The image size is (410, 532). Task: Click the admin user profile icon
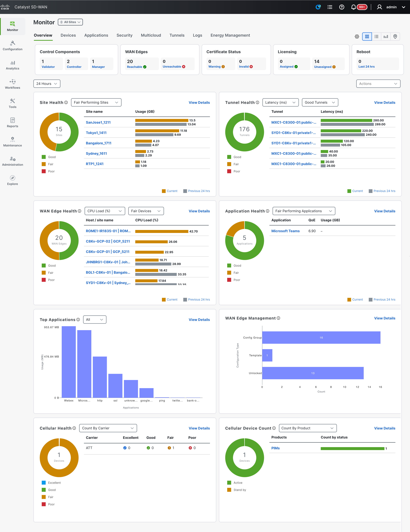pyautogui.click(x=379, y=7)
